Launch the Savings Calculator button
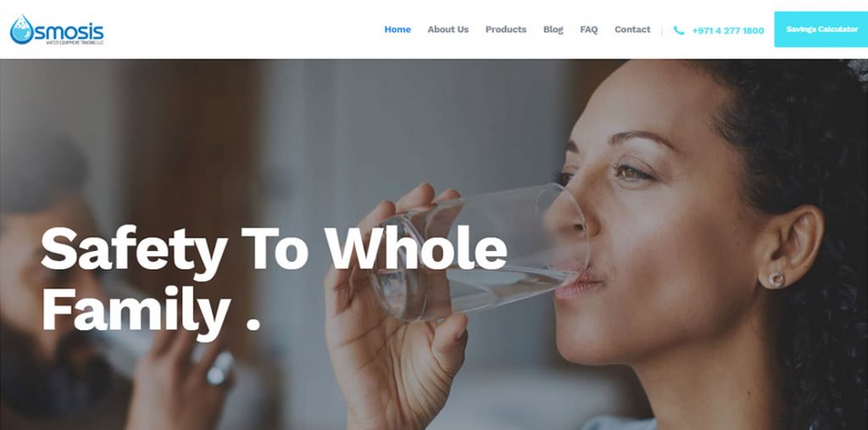 tap(821, 30)
